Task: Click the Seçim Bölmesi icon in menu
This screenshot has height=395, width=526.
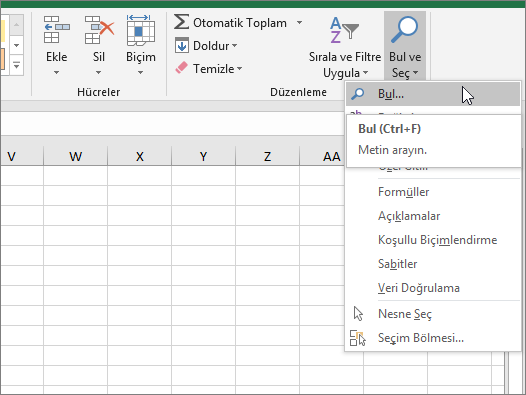Action: click(x=358, y=338)
